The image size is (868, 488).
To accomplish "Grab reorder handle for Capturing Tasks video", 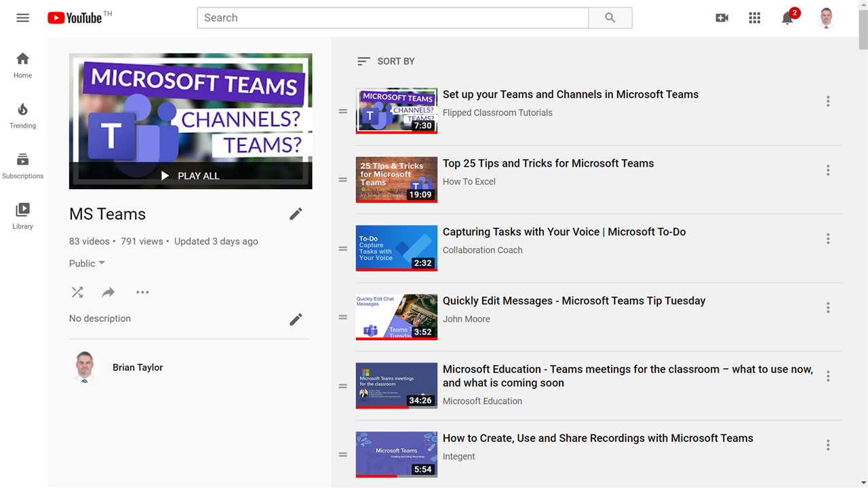I will (x=343, y=248).
